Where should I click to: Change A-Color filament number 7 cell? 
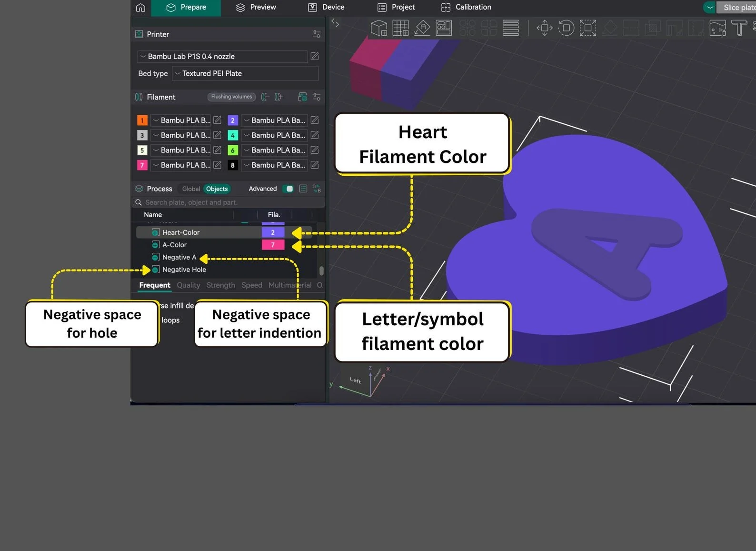(273, 245)
